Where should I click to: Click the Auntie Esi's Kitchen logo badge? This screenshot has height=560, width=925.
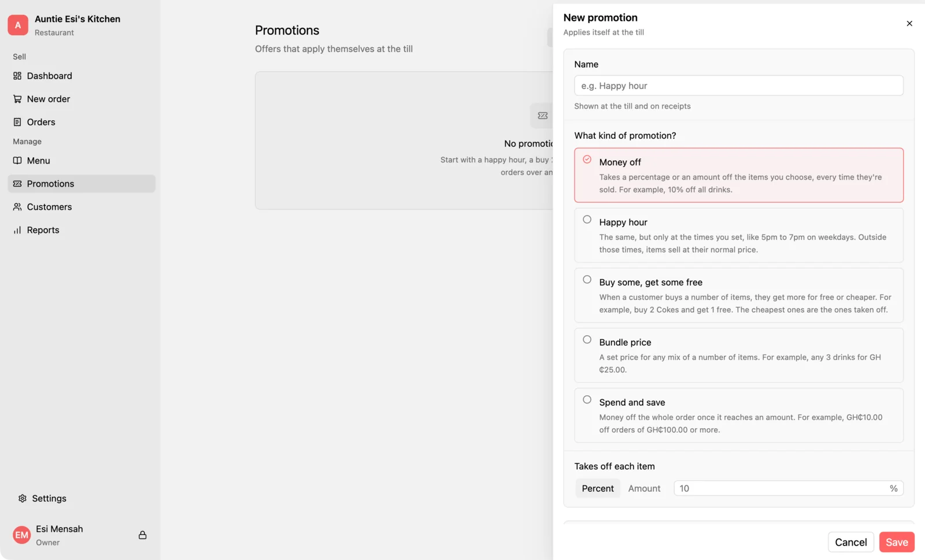pos(18,25)
